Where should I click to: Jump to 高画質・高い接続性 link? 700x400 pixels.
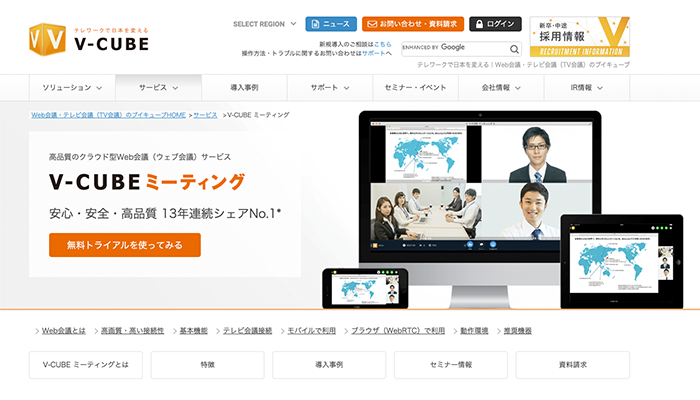pos(133,331)
